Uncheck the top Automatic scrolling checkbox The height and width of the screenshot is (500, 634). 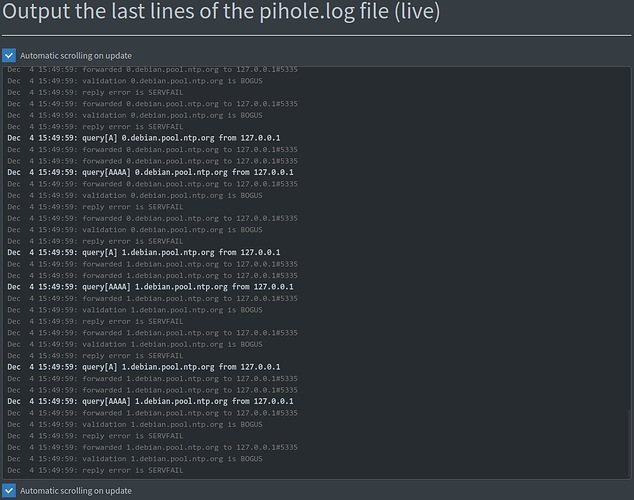click(9, 56)
